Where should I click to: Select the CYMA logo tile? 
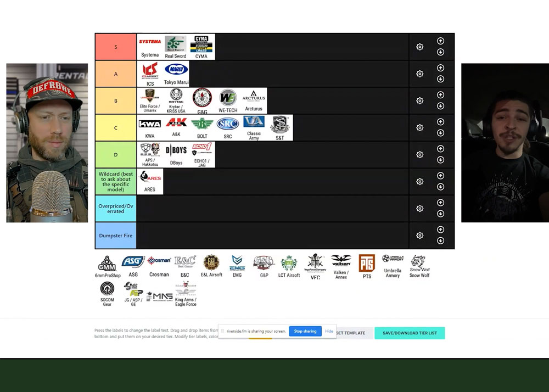(201, 47)
